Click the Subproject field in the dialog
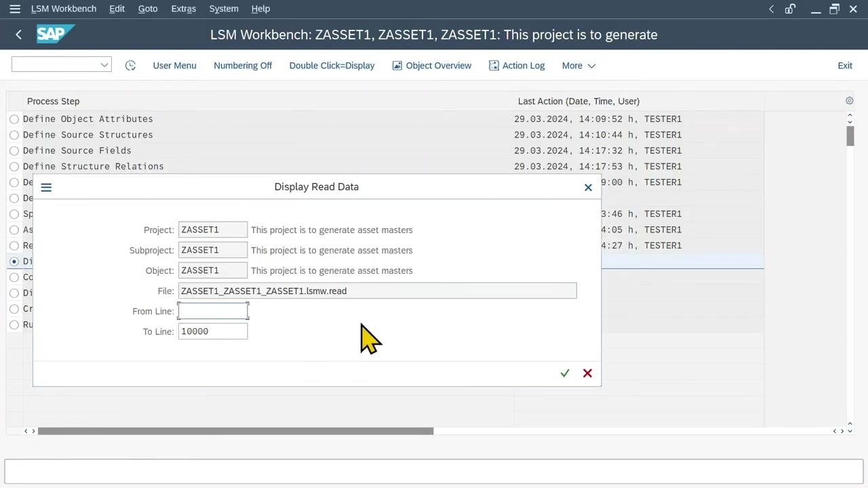Viewport: 868px width, 488px height. 213,250
